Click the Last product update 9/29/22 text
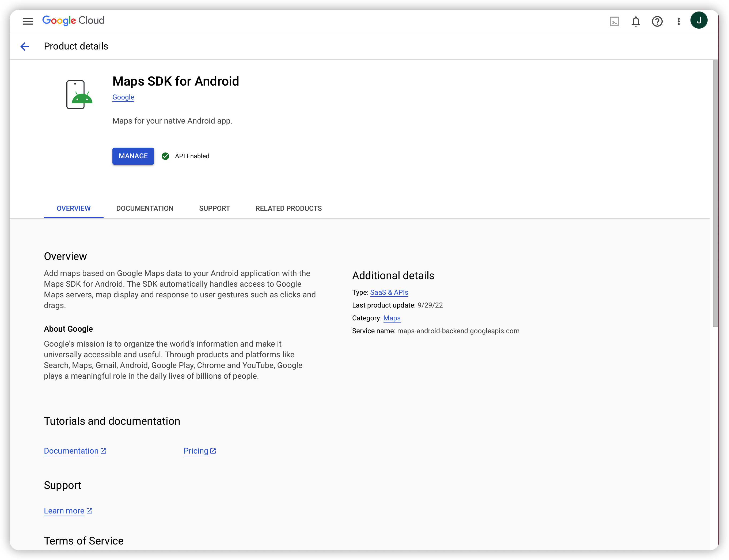This screenshot has height=560, width=729. pyautogui.click(x=397, y=305)
